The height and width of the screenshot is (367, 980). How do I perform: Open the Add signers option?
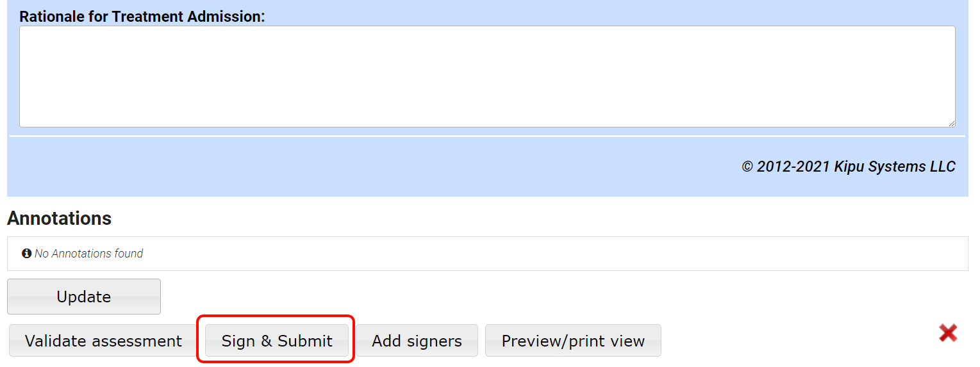(x=417, y=341)
